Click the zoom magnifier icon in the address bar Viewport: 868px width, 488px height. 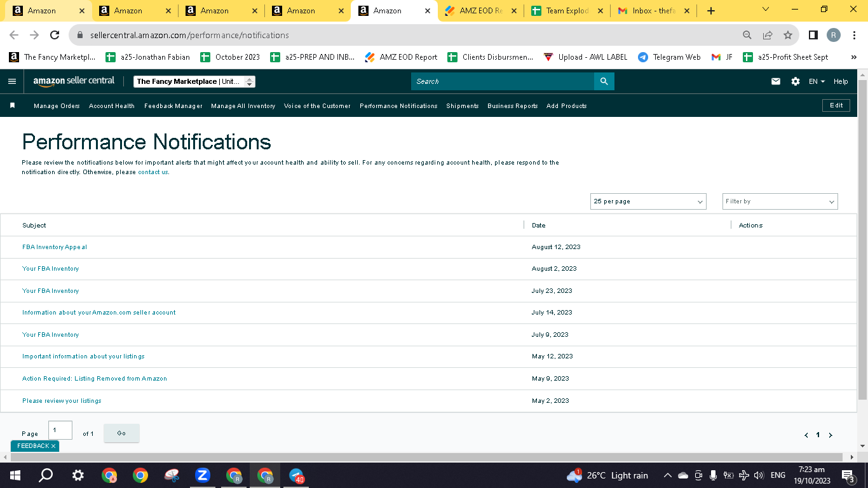coord(747,36)
